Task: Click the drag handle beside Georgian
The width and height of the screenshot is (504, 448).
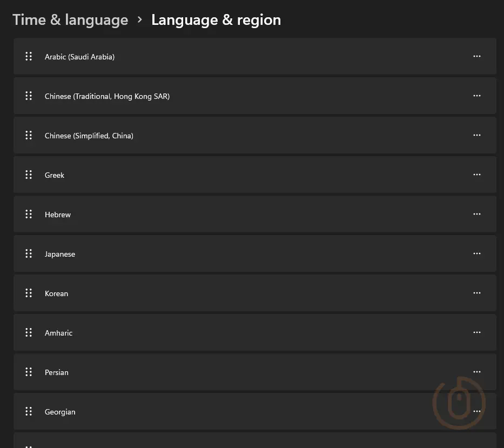Action: click(x=29, y=411)
